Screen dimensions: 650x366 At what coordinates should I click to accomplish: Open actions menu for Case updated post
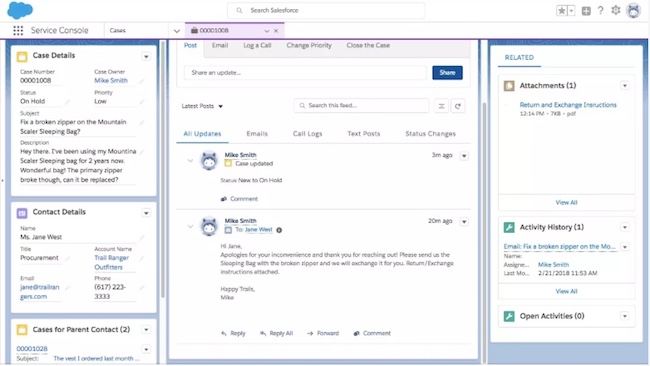tap(464, 156)
